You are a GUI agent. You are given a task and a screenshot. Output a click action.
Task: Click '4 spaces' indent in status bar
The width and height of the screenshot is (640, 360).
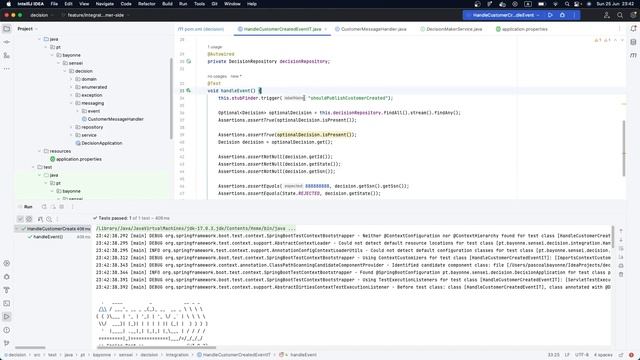pos(603,355)
